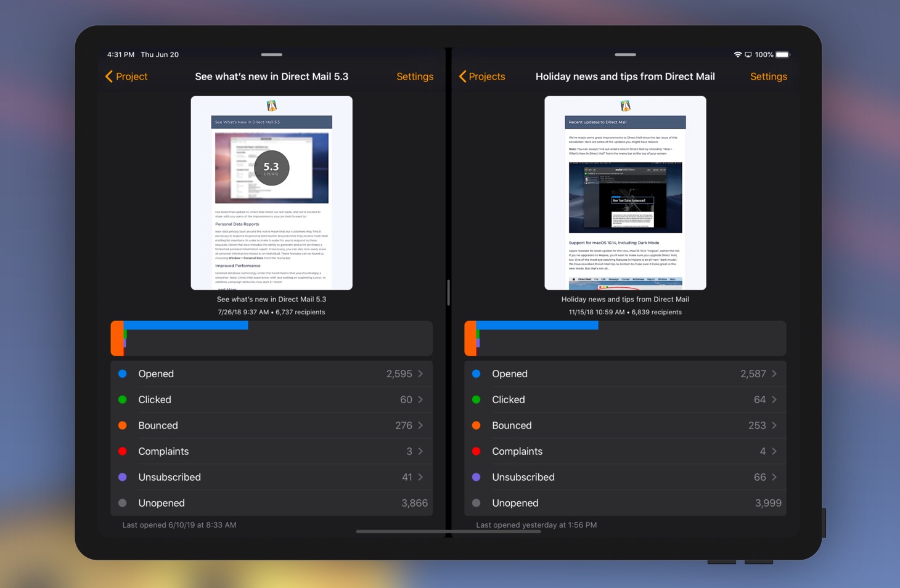This screenshot has height=588, width=900.
Task: Click the left pane statistics bar chart
Action: click(272, 338)
